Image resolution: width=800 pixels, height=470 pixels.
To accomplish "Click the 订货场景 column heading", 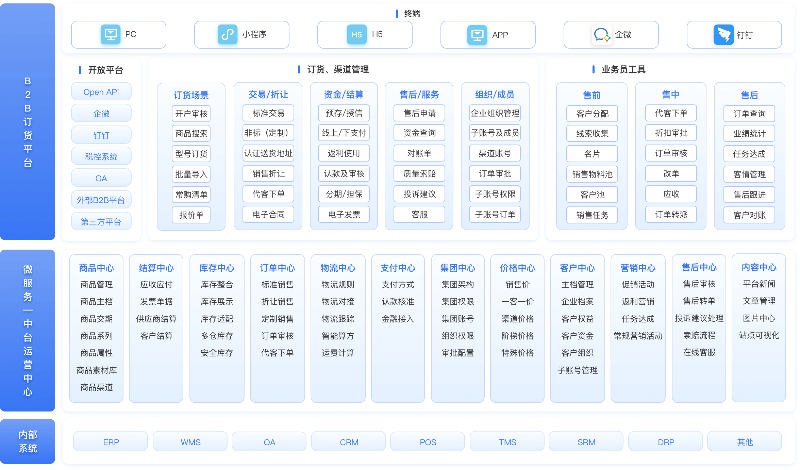I will click(191, 95).
